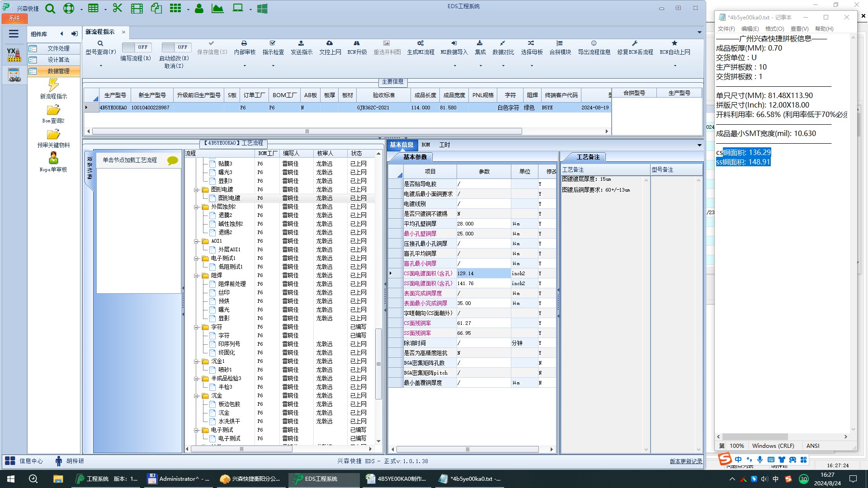The height and width of the screenshot is (488, 868).
Task: Open Nope单审核 user icon
Action: 53,158
